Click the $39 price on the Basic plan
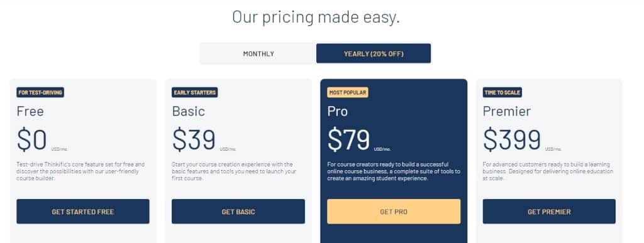 point(194,139)
